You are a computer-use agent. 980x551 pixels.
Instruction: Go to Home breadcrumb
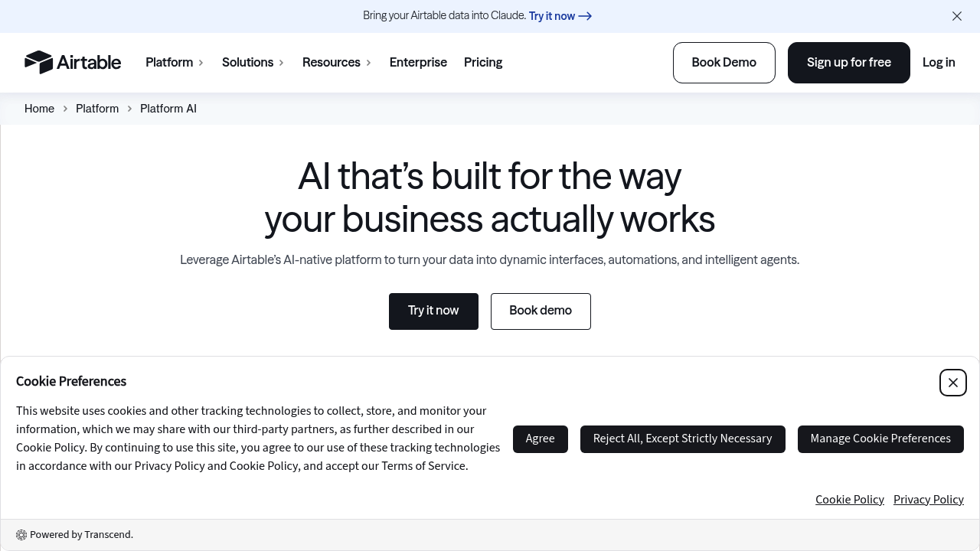pos(39,109)
